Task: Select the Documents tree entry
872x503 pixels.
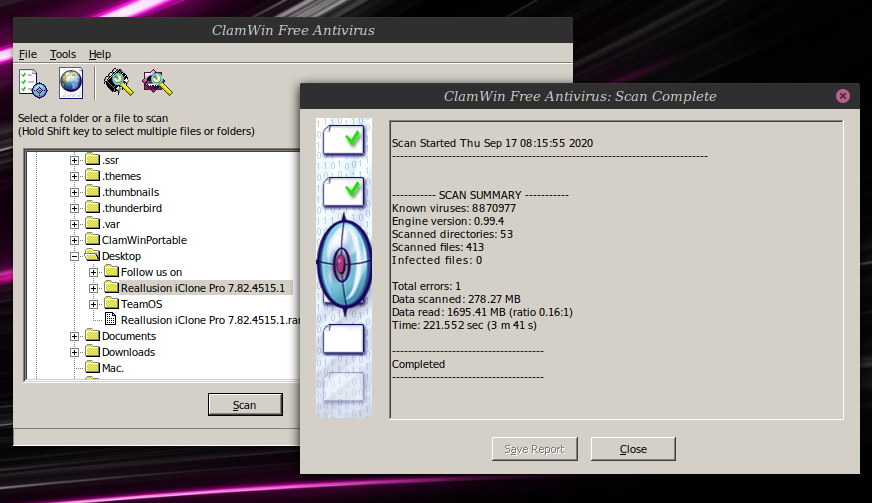Action: (128, 337)
